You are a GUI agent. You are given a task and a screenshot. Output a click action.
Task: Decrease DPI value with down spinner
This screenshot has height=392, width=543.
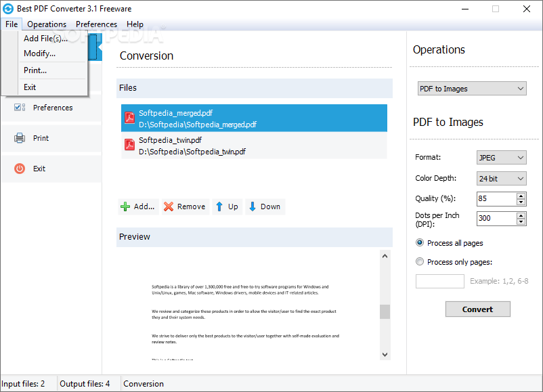pyautogui.click(x=521, y=221)
